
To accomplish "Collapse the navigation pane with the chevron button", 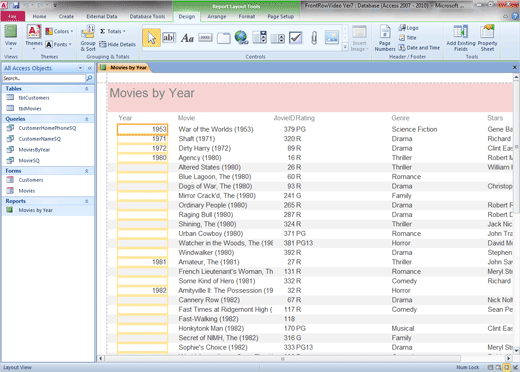I will [89, 68].
